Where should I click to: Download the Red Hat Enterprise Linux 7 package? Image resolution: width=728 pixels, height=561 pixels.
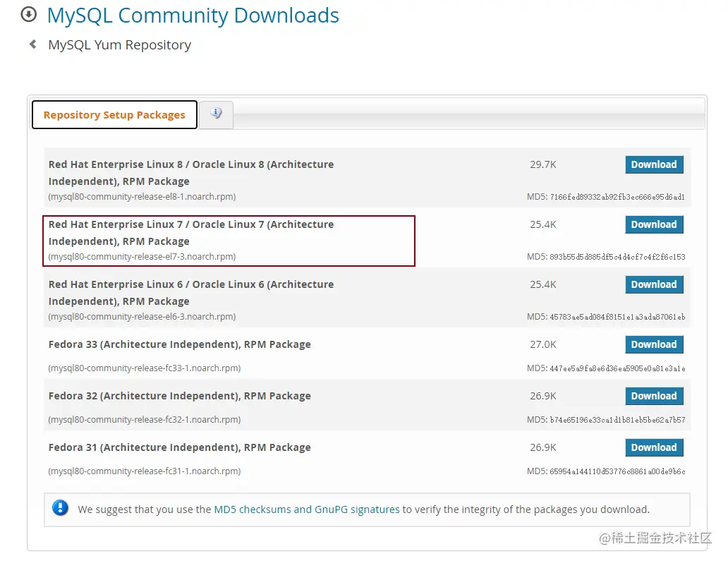pos(654,224)
